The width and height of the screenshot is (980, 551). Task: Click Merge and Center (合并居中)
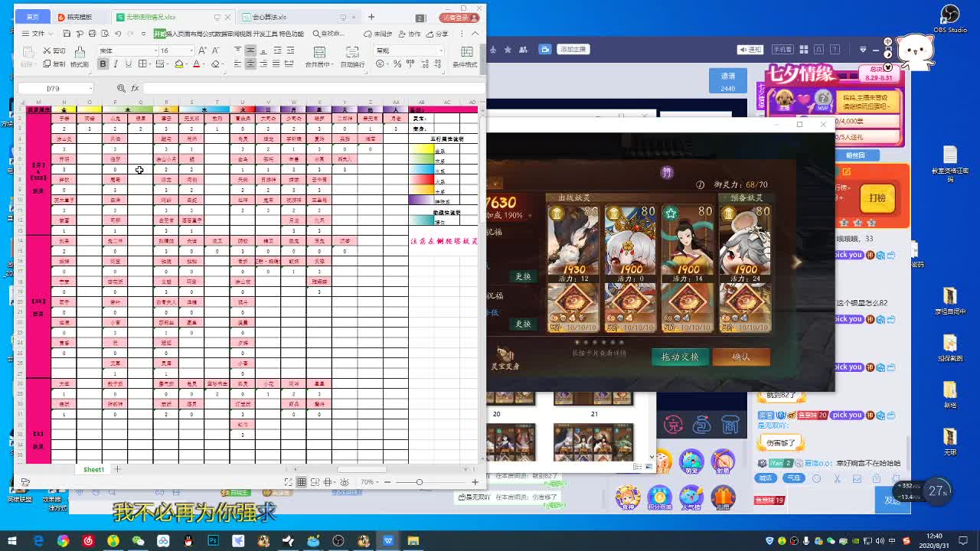pos(320,57)
